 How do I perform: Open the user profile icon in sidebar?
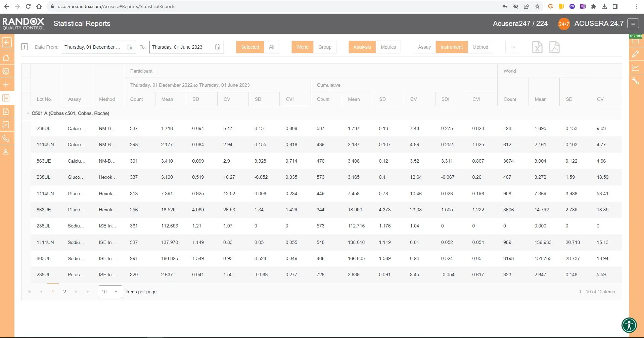click(x=6, y=152)
